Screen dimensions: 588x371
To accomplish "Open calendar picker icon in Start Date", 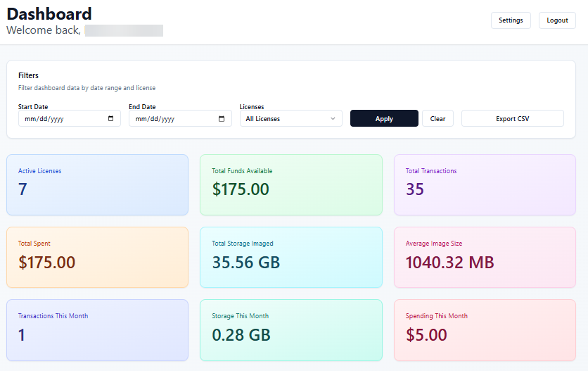I will pos(110,119).
